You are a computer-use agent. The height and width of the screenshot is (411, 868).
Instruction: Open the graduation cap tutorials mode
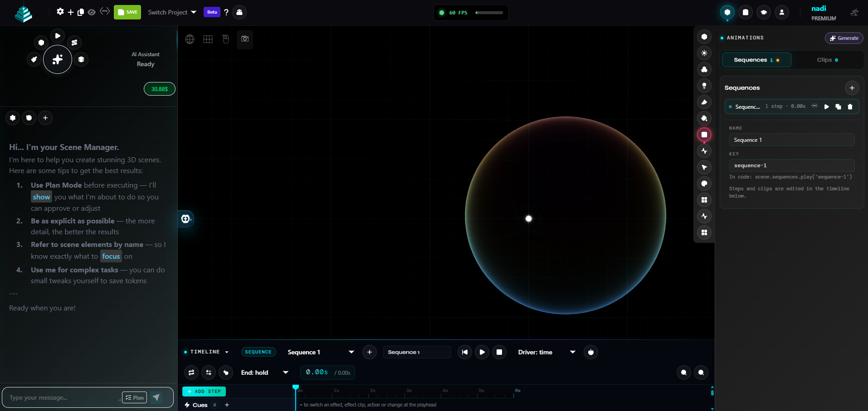[x=764, y=12]
